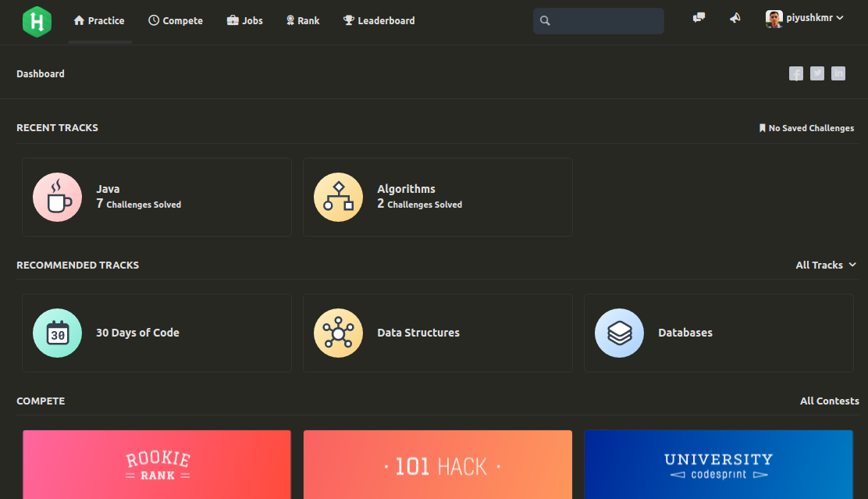Viewport: 868px width, 499px height.
Task: Switch to the Compete section
Action: point(175,20)
